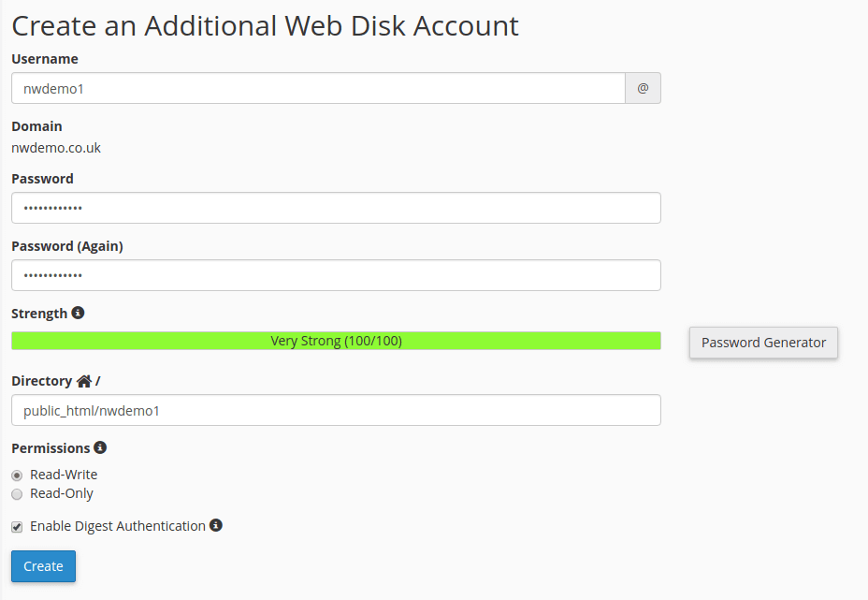Click into the first Password field
This screenshot has width=868, height=600.
tap(336, 208)
